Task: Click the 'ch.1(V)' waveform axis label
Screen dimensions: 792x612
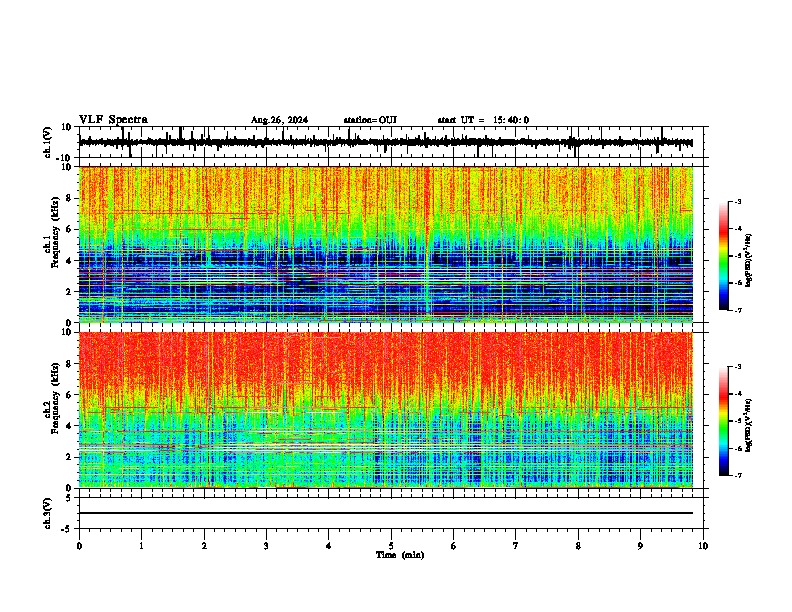Action: tap(48, 142)
